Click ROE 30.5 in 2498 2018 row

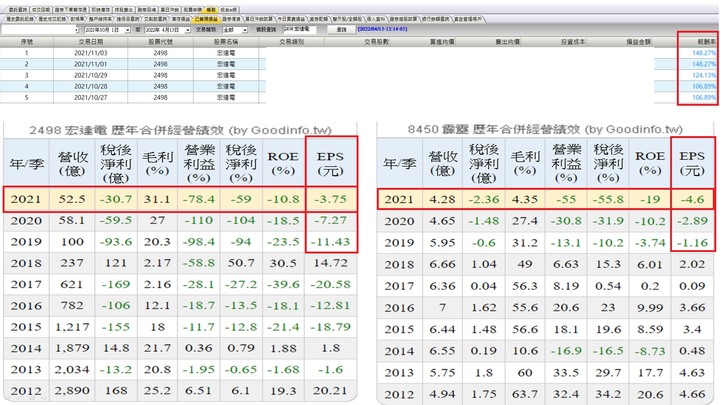(x=283, y=263)
